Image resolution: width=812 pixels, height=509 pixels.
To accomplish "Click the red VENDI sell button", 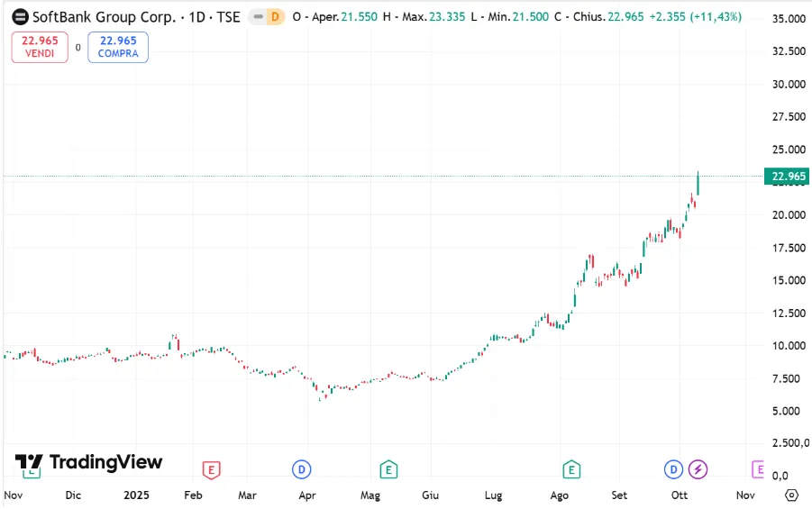I will point(40,47).
